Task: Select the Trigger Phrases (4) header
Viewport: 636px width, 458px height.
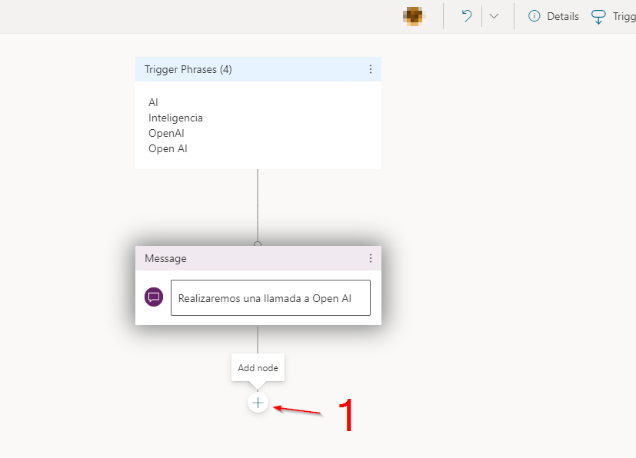Action: point(190,69)
